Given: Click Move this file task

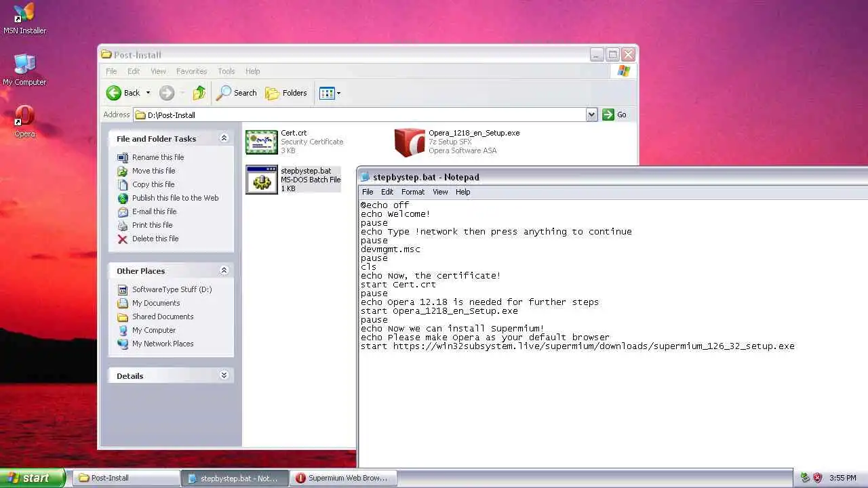Looking at the screenshot, I should point(146,171).
